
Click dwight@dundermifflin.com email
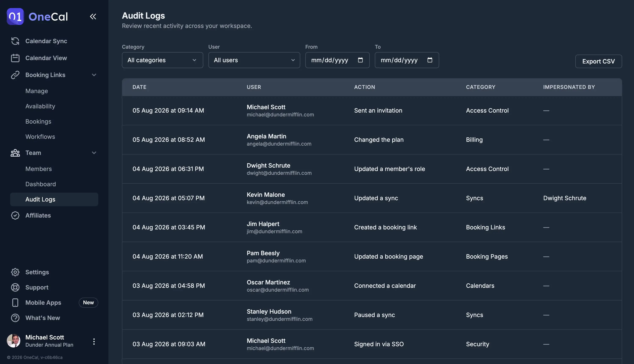tap(279, 173)
